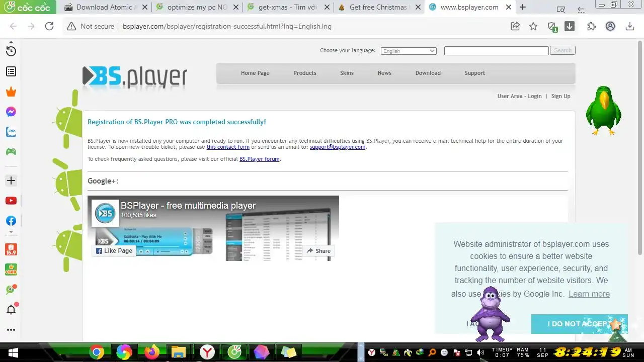Go back to the previous page
Screen dimensions: 644x362
pyautogui.click(x=13, y=26)
